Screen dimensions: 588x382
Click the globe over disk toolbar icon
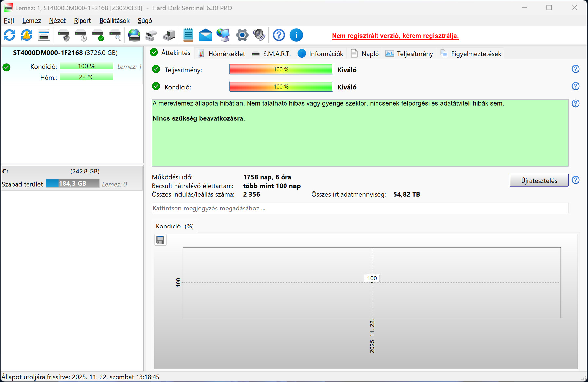coord(134,35)
